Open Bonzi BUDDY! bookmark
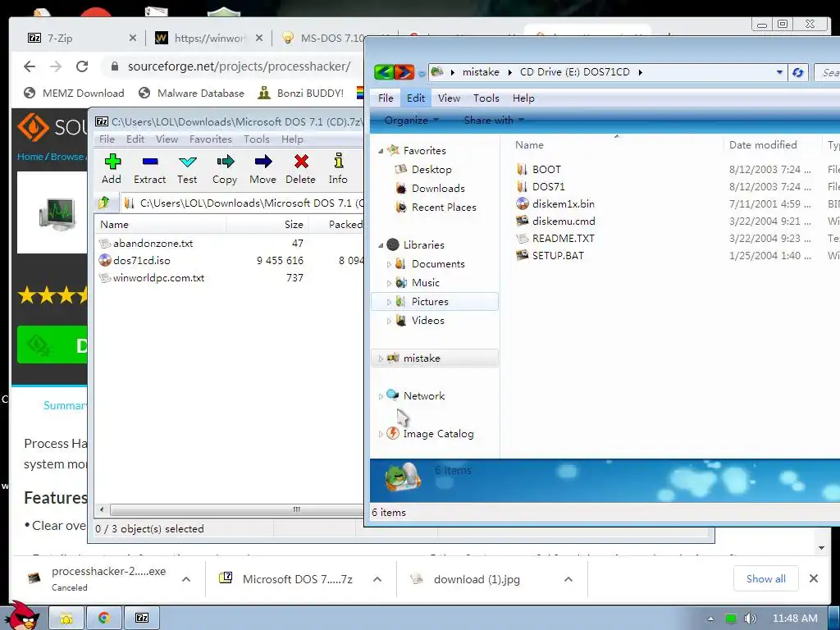The height and width of the screenshot is (630, 840). [x=300, y=94]
